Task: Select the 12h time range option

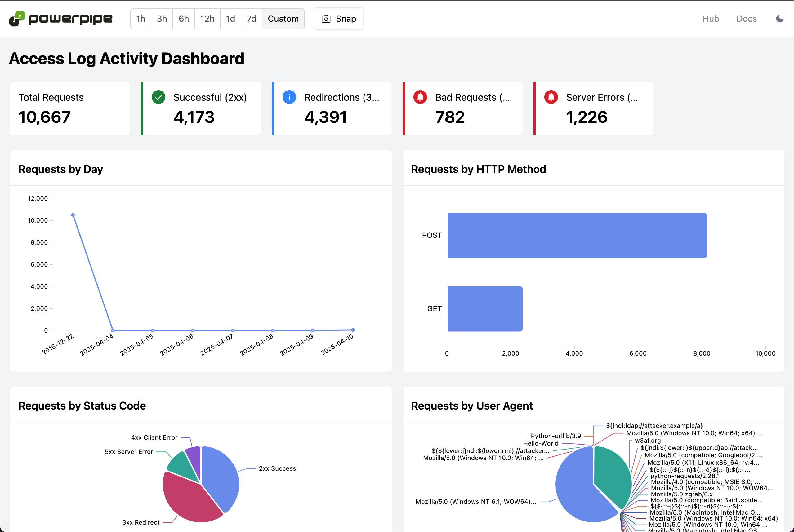Action: (x=207, y=19)
